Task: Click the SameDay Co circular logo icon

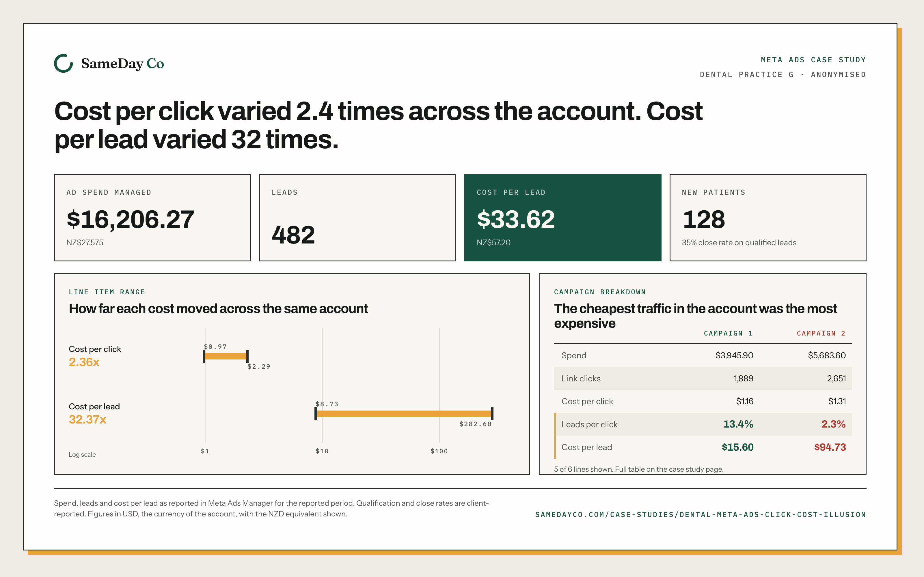Action: 64,63
